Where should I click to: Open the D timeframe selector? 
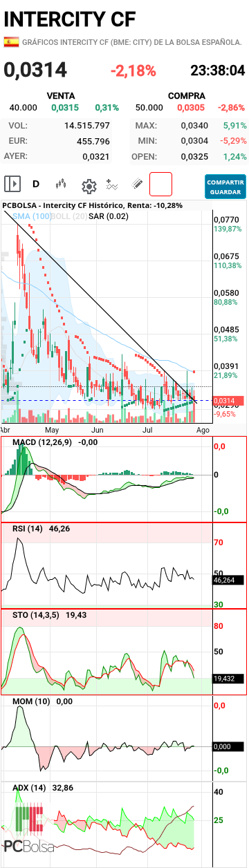[36, 185]
